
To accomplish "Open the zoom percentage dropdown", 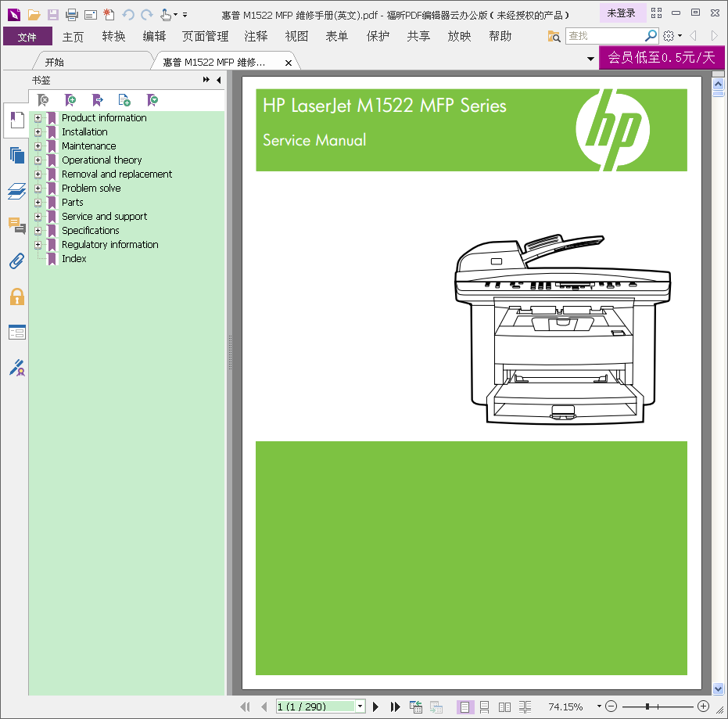I will 599,706.
